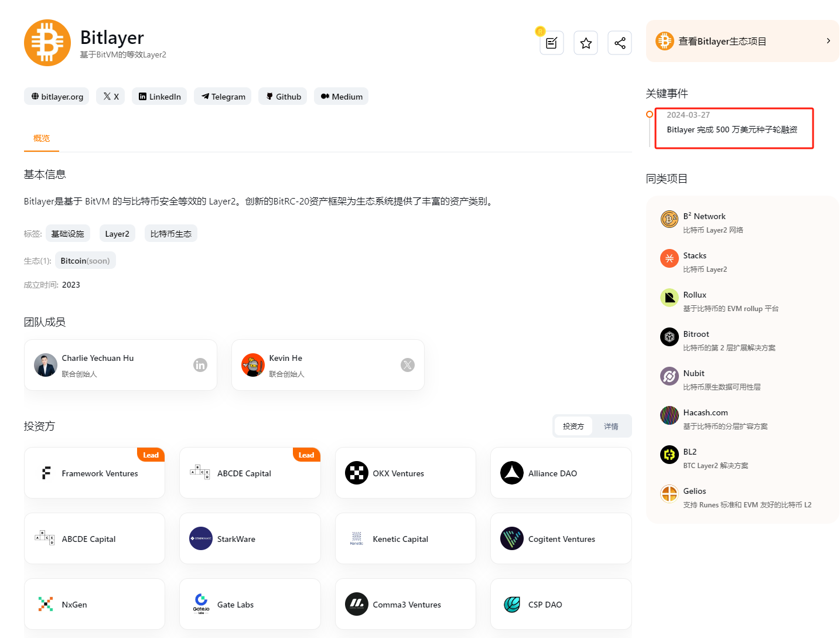Switch investors view to 详情
Viewport: 840px width, 638px height.
(x=611, y=426)
